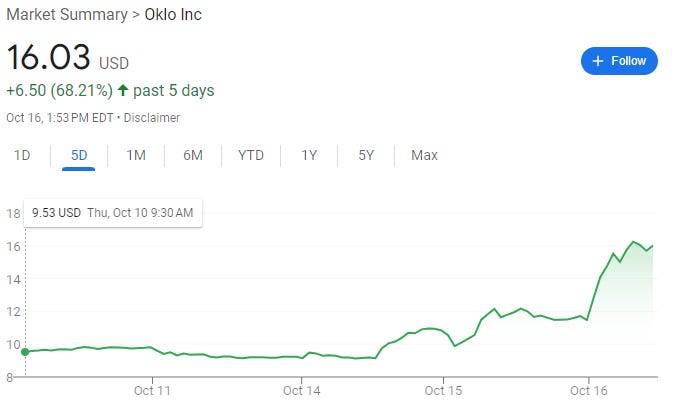Viewport: 688px width, 409px height.
Task: Switch to the 6M range tab
Action: click(x=193, y=155)
